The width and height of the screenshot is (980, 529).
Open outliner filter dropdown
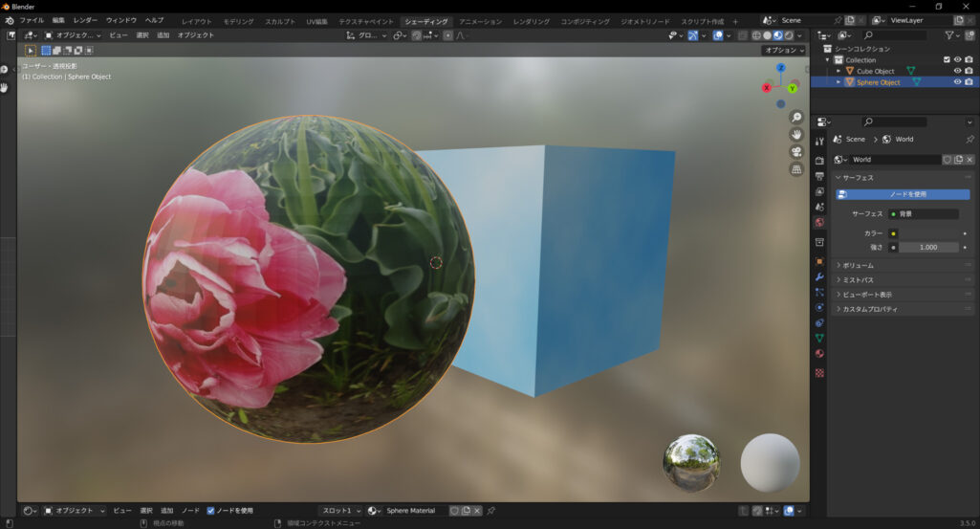[x=952, y=35]
